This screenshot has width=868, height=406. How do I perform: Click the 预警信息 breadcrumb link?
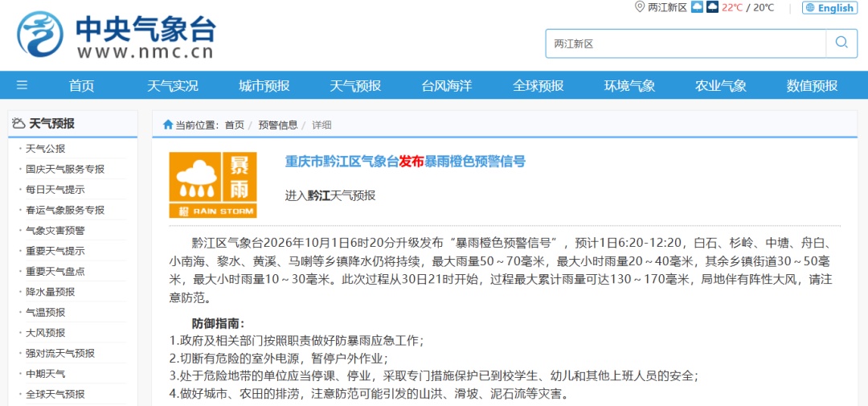tap(278, 125)
